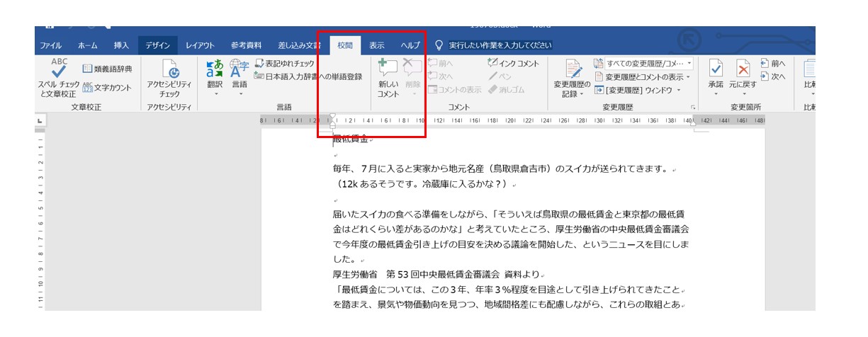This screenshot has width=868, height=337.
Task: Start an インクコメント ink comment
Action: [514, 64]
